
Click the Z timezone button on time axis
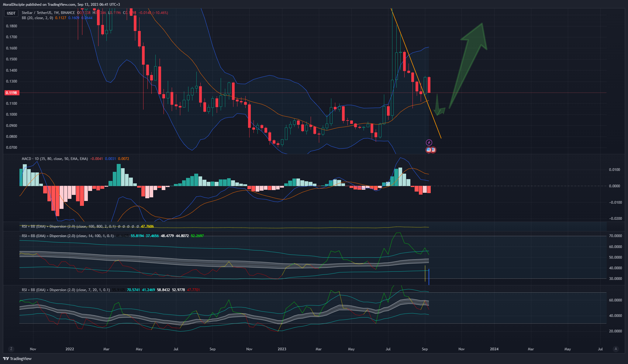point(11,349)
